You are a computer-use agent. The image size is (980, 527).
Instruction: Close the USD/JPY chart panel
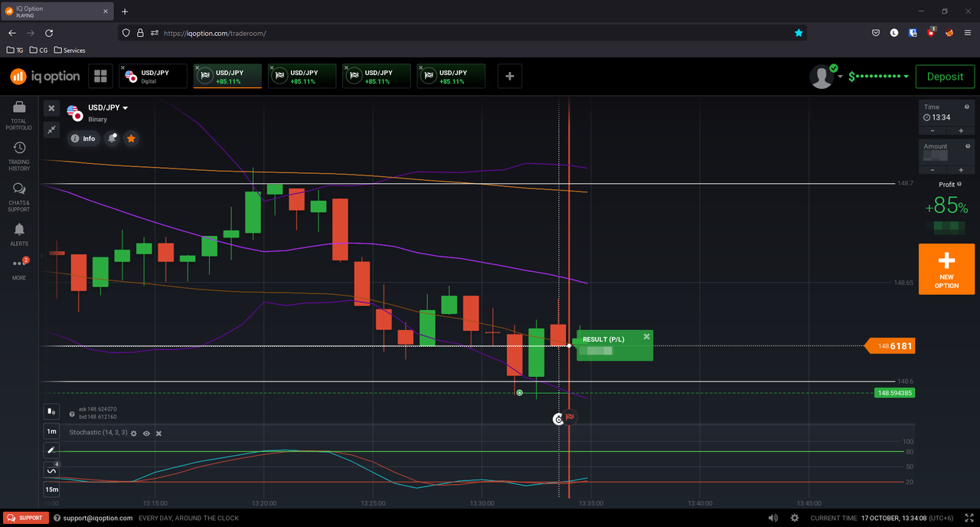[51, 109]
